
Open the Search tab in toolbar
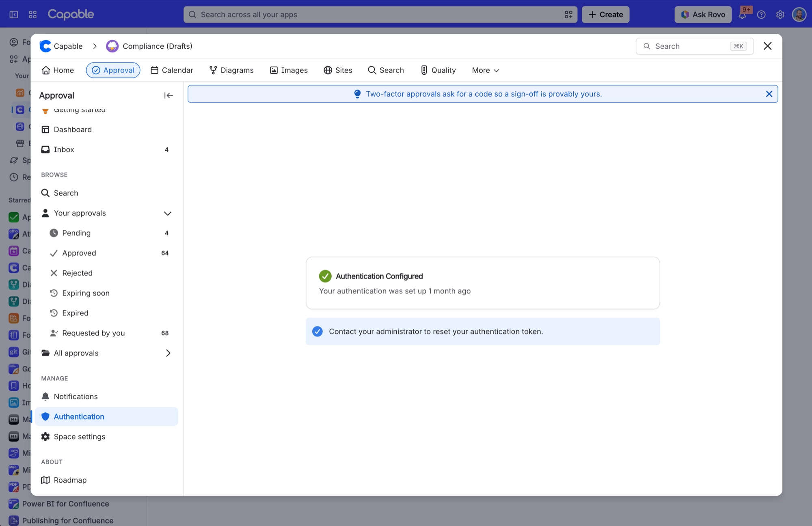click(x=386, y=70)
